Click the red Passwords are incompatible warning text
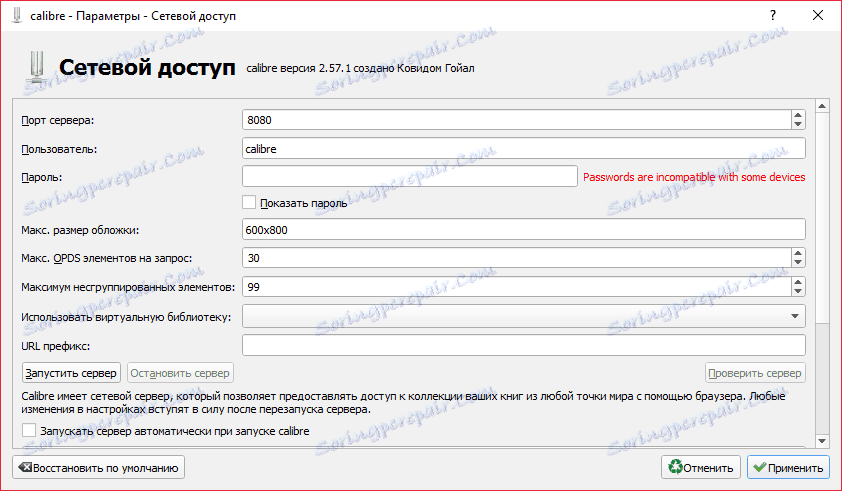The width and height of the screenshot is (842, 491). point(694,177)
